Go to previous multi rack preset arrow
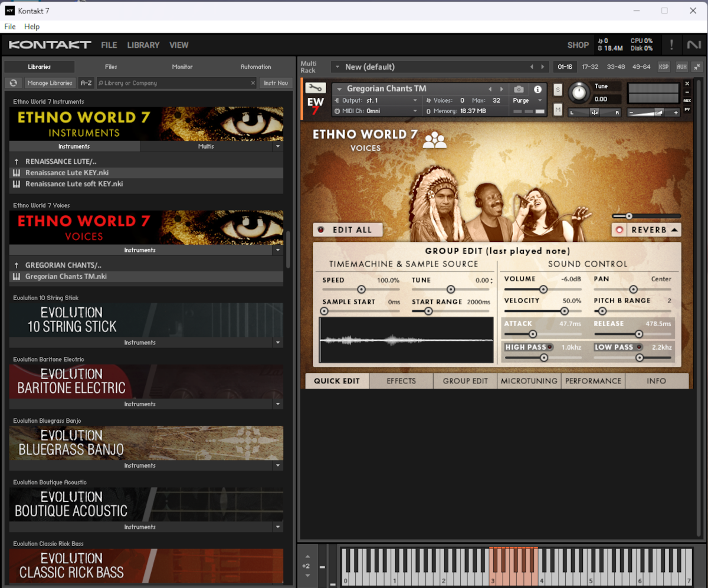This screenshot has height=588, width=708. (x=532, y=67)
